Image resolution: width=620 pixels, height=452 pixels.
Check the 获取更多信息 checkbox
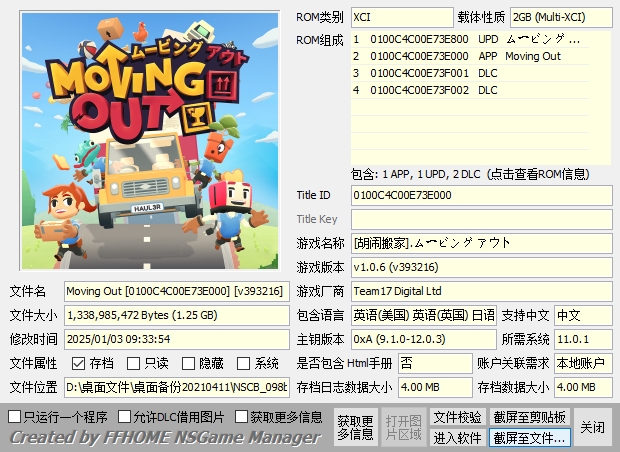(241, 416)
